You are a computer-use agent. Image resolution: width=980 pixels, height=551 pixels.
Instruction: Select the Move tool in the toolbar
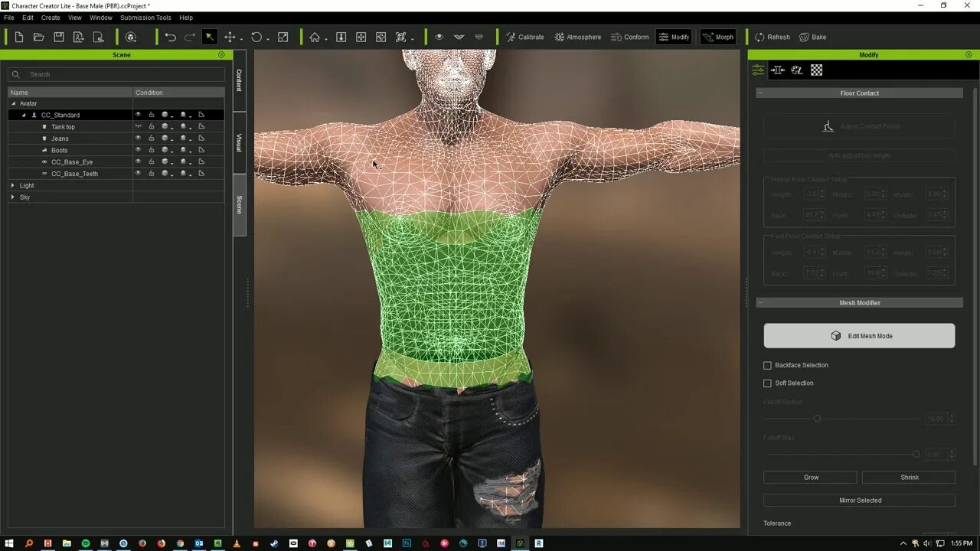click(x=230, y=37)
